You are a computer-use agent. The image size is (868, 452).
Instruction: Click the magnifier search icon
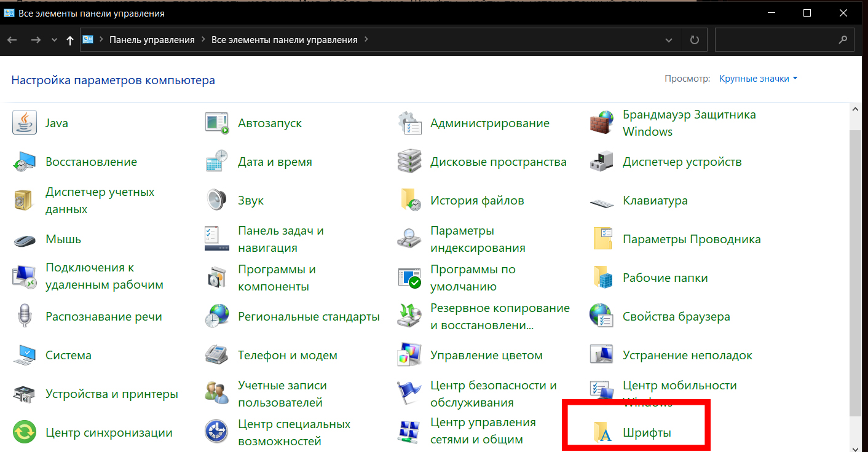coord(843,40)
